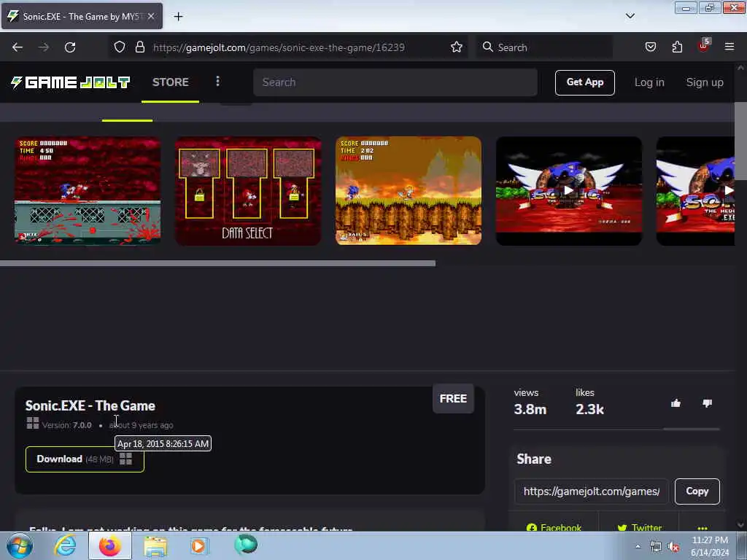Open the Tails orange hill screenshot
Image resolution: width=747 pixels, height=560 pixels.
coord(409,191)
